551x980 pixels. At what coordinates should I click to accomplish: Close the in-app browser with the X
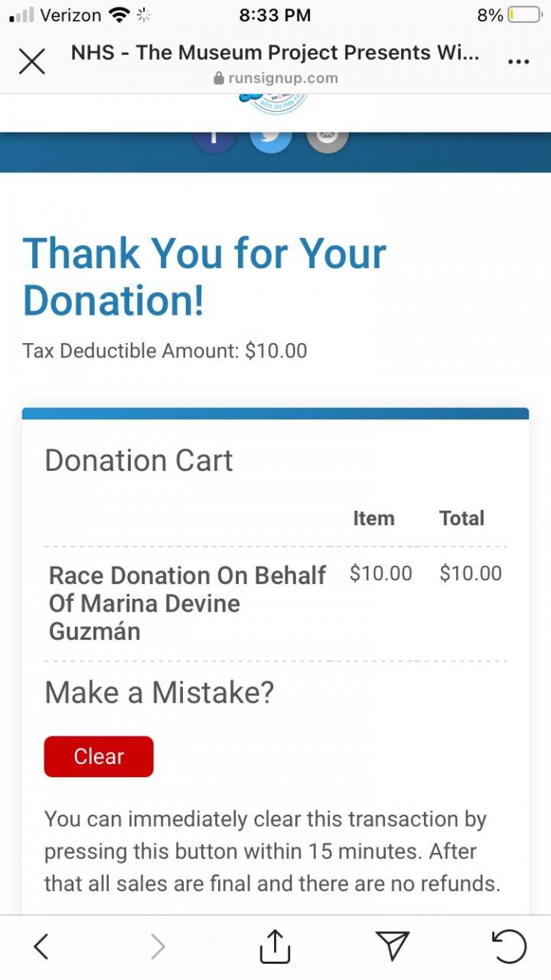(31, 62)
